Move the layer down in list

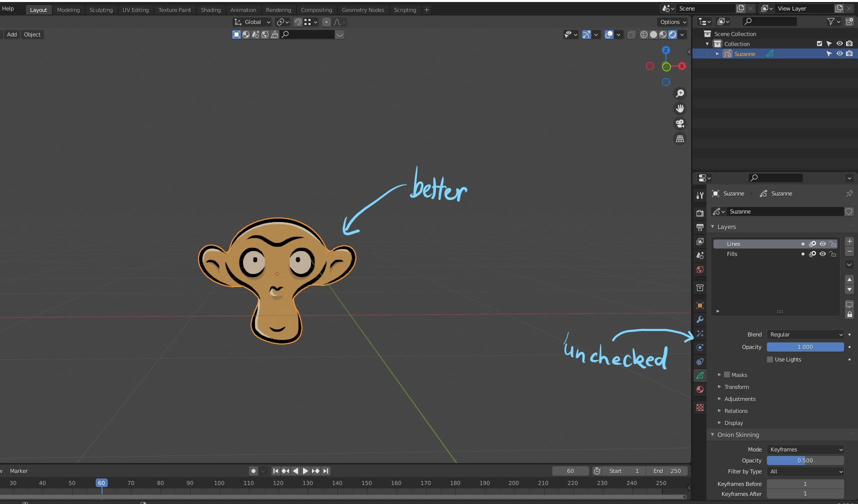pyautogui.click(x=849, y=289)
